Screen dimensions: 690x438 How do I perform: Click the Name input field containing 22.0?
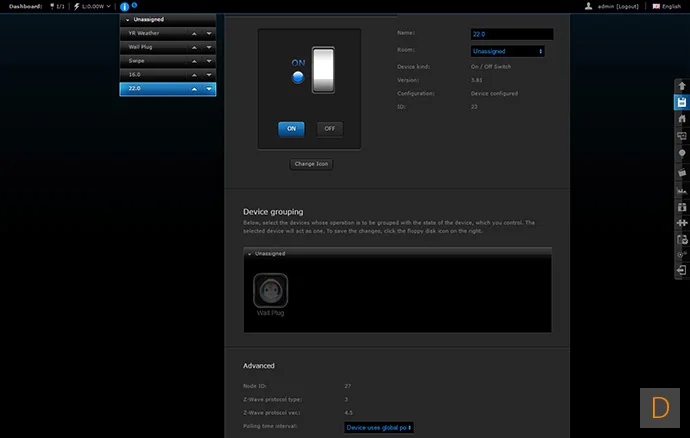512,34
